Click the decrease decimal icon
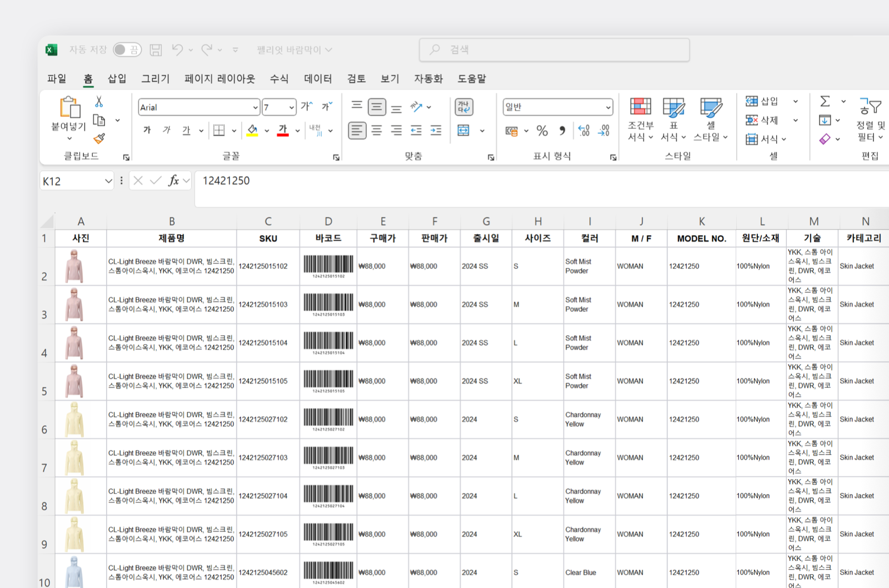This screenshot has width=889, height=588. click(x=604, y=131)
